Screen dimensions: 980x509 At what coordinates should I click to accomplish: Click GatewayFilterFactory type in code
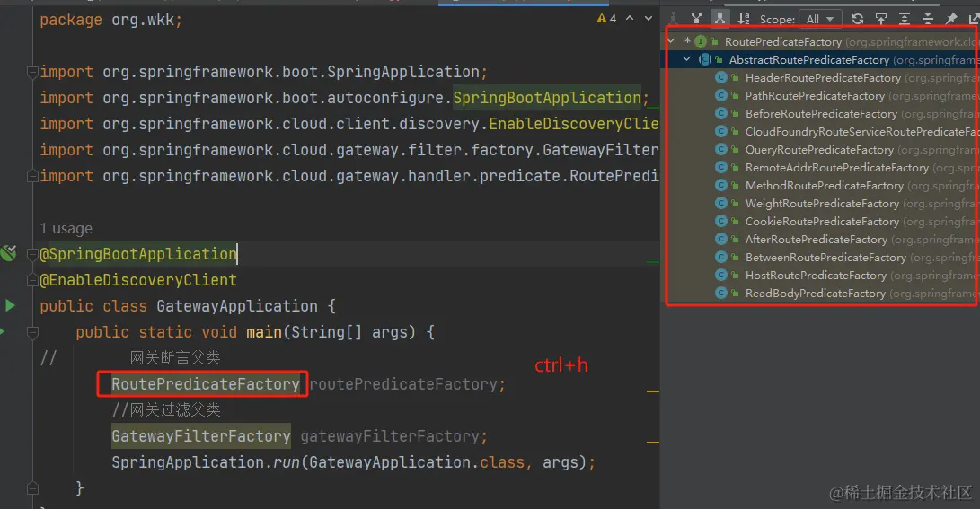[200, 436]
